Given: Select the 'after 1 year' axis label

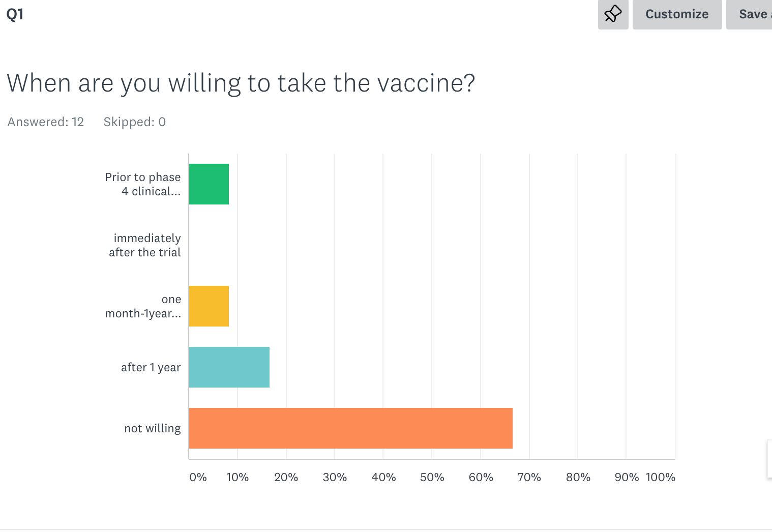Looking at the screenshot, I should pos(151,367).
